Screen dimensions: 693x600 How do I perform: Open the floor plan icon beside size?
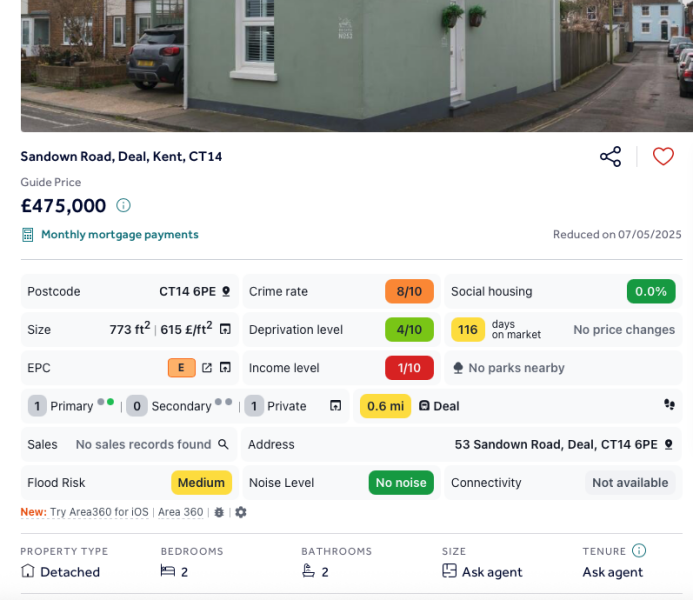226,330
